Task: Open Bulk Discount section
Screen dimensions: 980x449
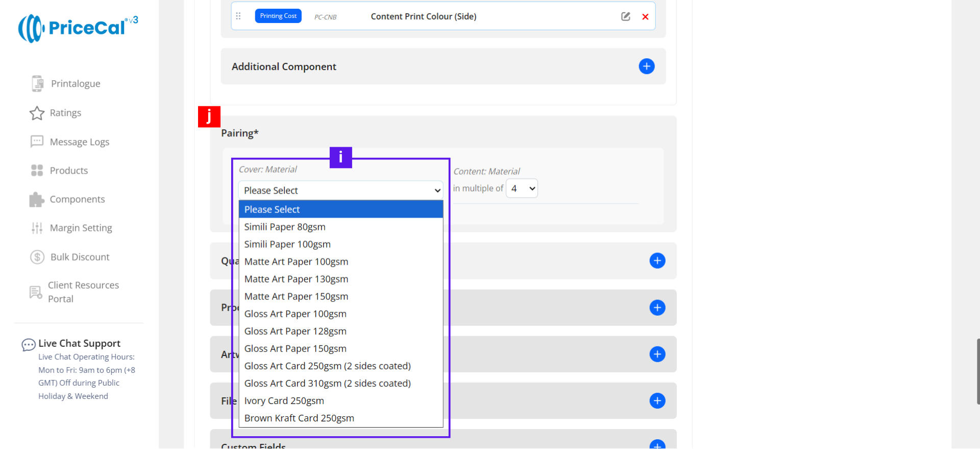Action: (80, 257)
